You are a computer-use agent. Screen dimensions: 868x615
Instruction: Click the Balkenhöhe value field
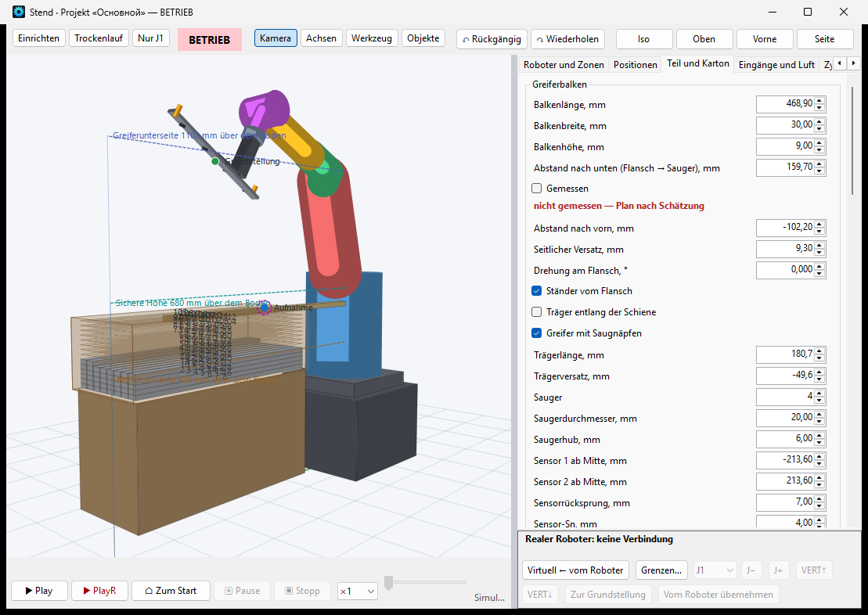786,146
